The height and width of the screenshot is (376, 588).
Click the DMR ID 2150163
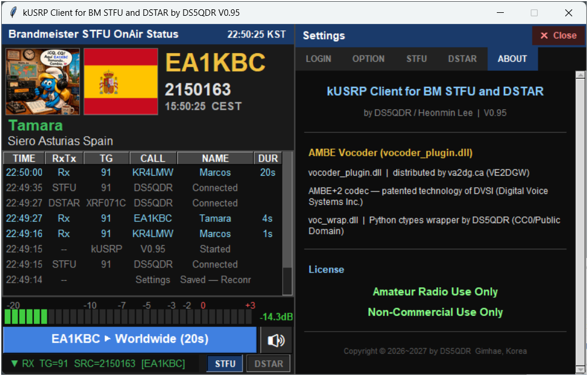click(x=198, y=90)
